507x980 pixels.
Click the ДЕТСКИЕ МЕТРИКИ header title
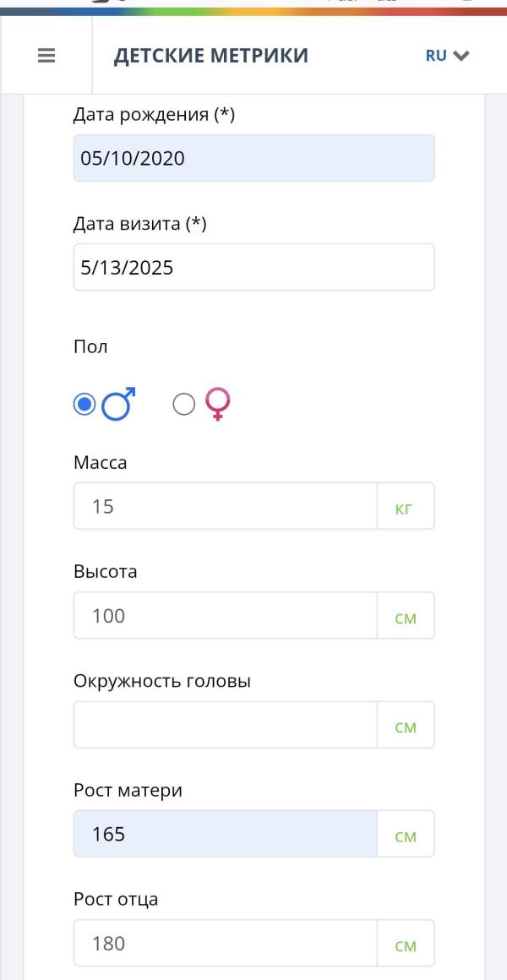click(x=210, y=57)
